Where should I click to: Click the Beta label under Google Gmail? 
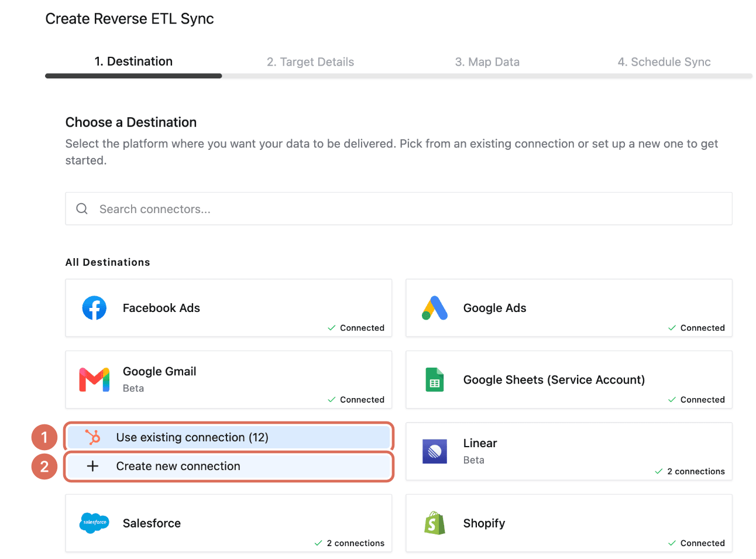click(133, 388)
